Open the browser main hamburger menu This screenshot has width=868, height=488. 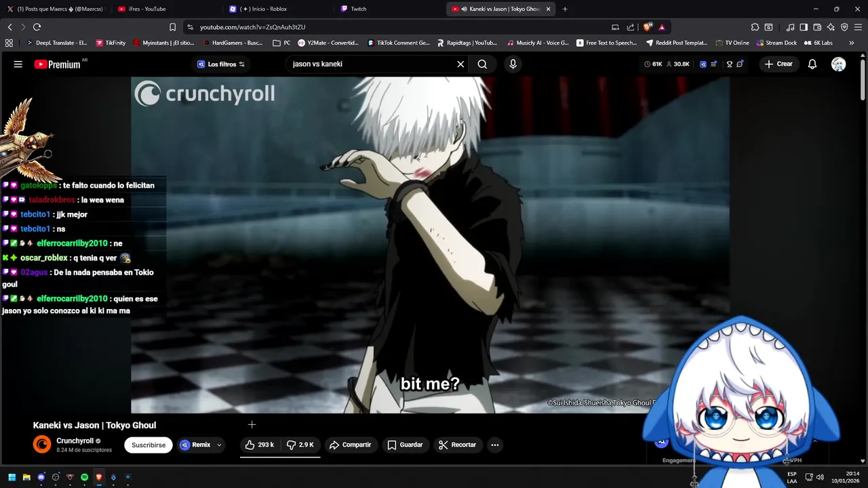coord(859,27)
